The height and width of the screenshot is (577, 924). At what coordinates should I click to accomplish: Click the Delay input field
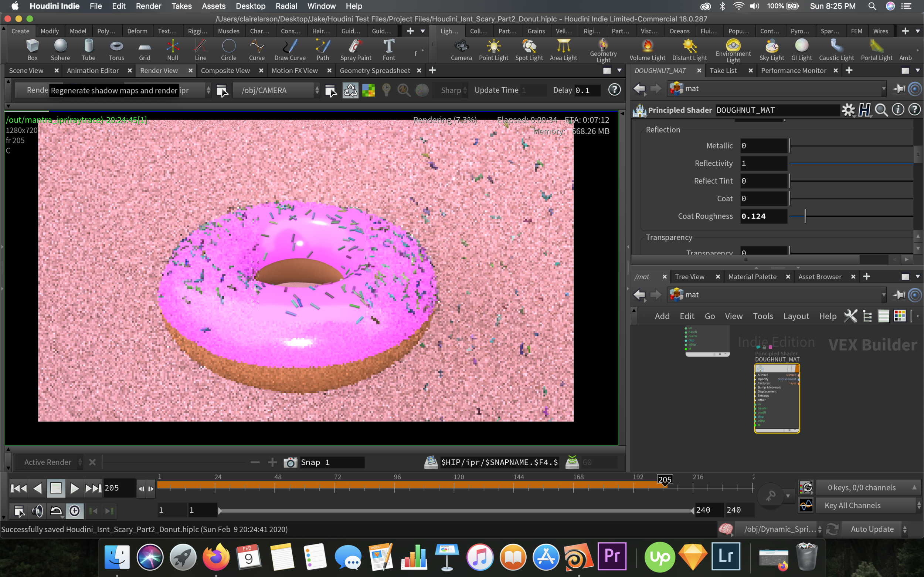pyautogui.click(x=587, y=91)
